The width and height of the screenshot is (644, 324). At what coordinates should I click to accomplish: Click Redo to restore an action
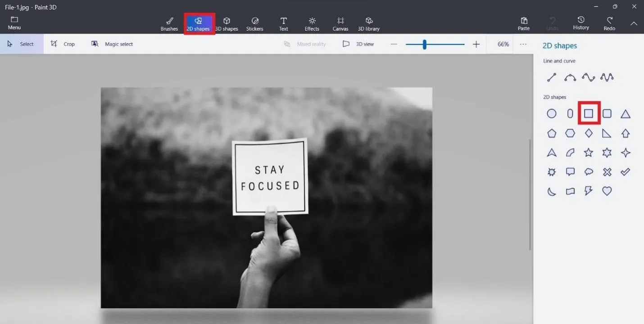point(609,23)
